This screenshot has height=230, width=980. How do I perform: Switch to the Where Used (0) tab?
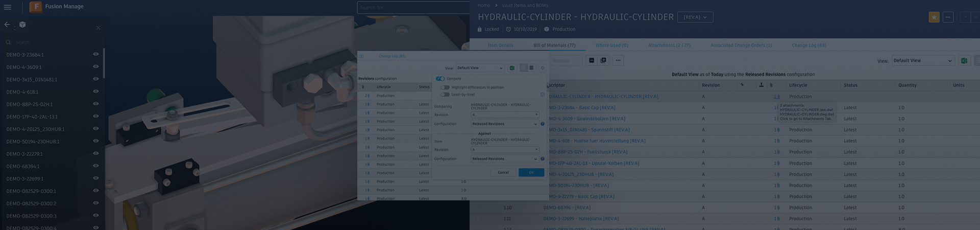(x=611, y=45)
